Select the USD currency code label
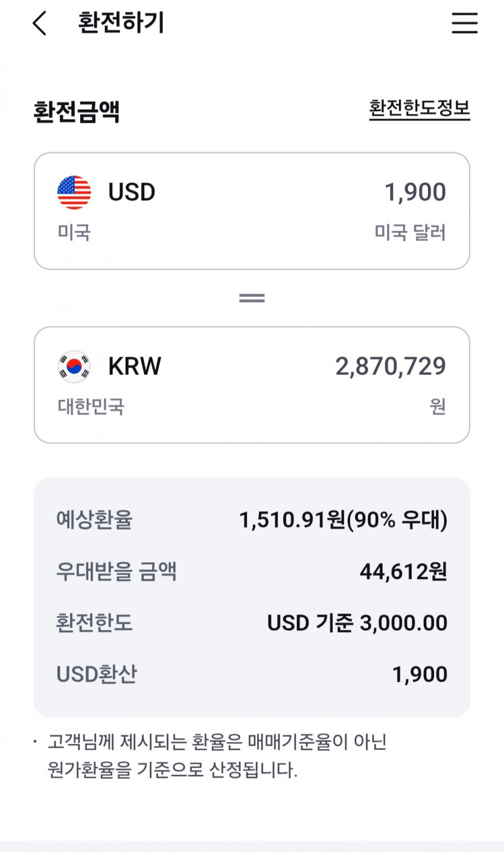The image size is (504, 855). [x=132, y=193]
